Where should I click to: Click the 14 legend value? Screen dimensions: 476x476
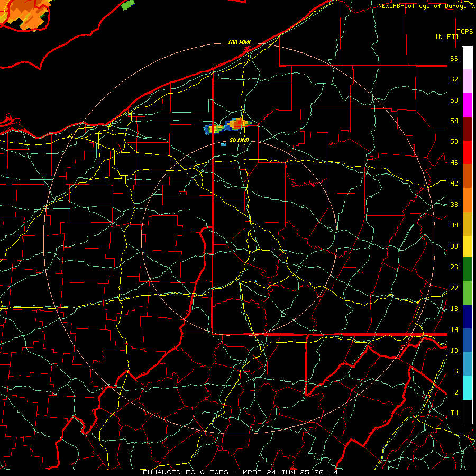point(454,329)
